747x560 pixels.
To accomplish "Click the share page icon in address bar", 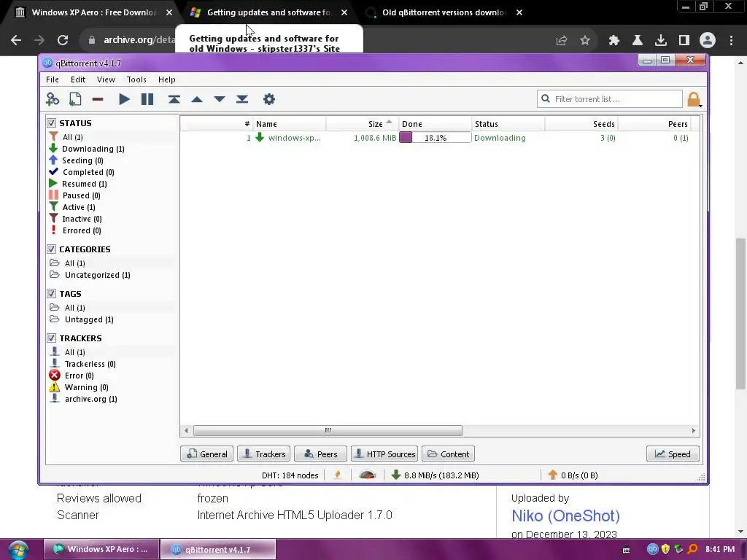I will pos(562,40).
